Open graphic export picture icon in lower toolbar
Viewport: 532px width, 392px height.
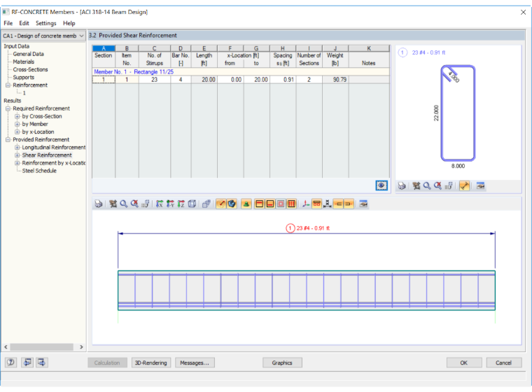pyautogui.click(x=363, y=204)
